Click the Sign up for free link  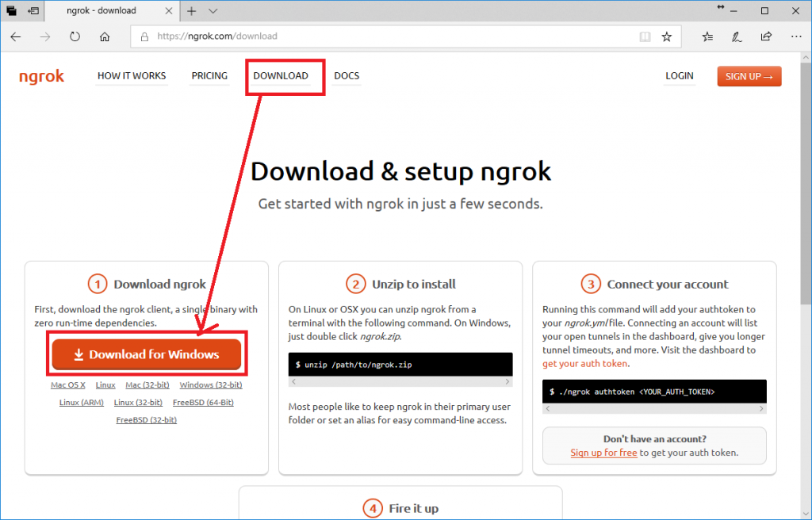[603, 453]
